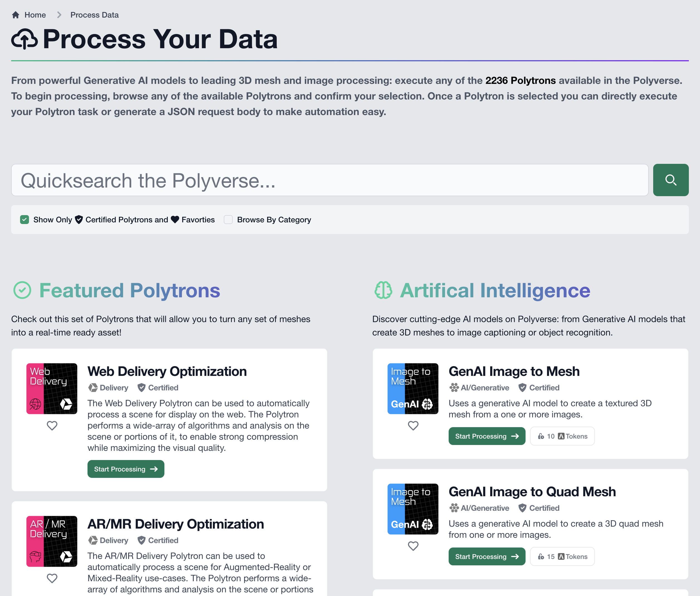The image size is (700, 596).
Task: Favorite the Web Delivery Optimization Polytron heart icon
Action: click(x=52, y=426)
